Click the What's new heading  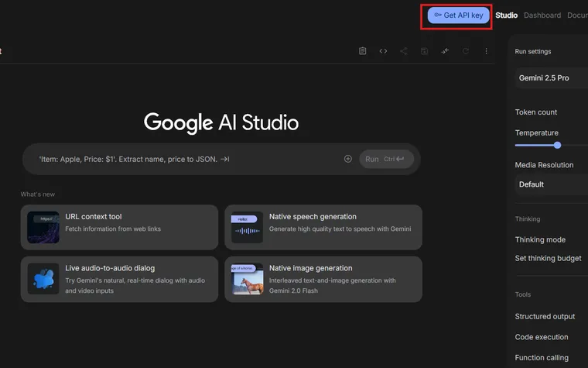pos(37,194)
